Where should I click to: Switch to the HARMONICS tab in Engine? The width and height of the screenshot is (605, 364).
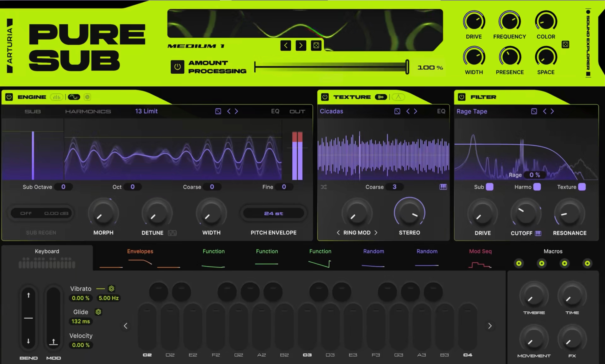point(88,112)
